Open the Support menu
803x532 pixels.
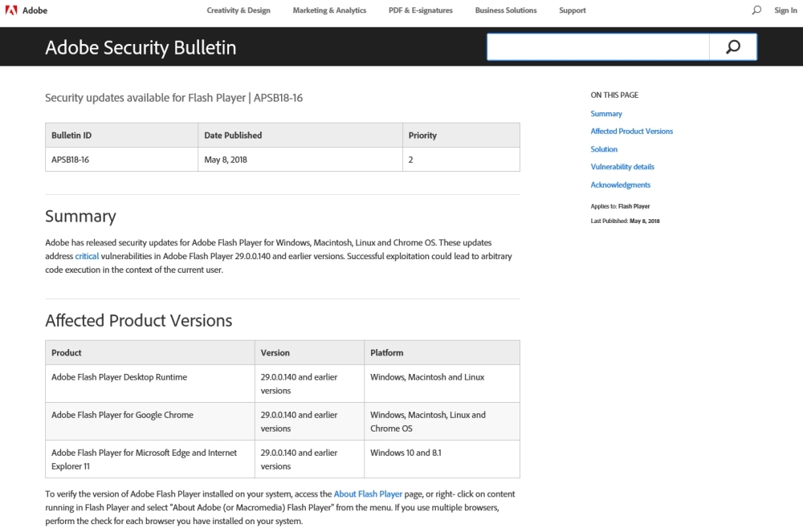pyautogui.click(x=572, y=10)
